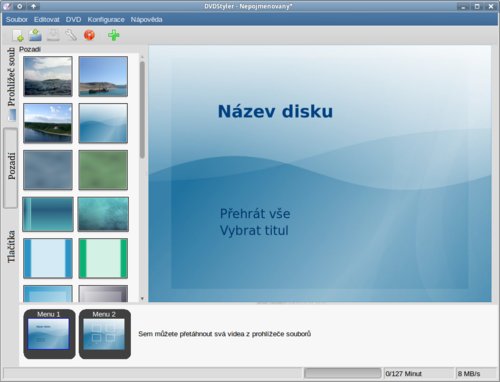Image resolution: width=500 pixels, height=382 pixels.
Task: Select the blurred green background
Action: (x=103, y=170)
